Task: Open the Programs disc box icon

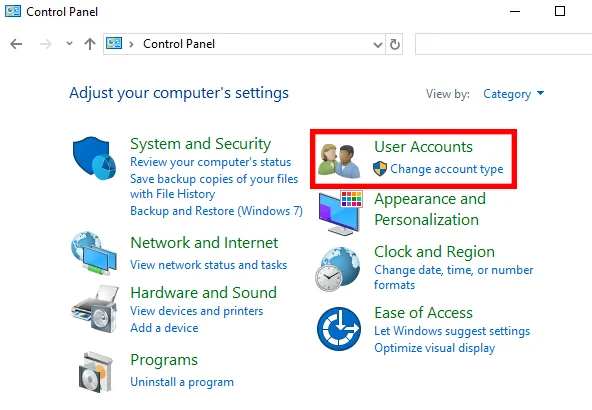Action: [96, 372]
